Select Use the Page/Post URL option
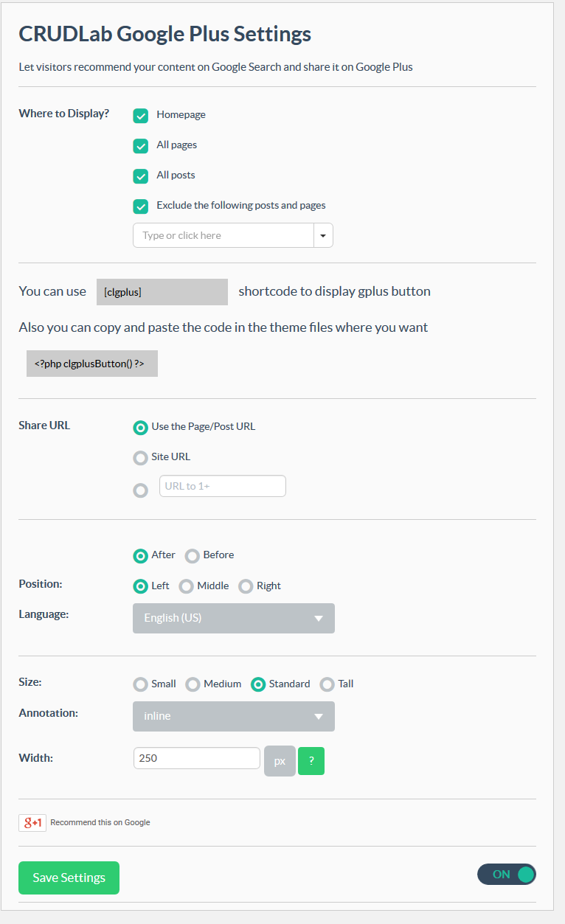565x924 pixels. pos(140,428)
